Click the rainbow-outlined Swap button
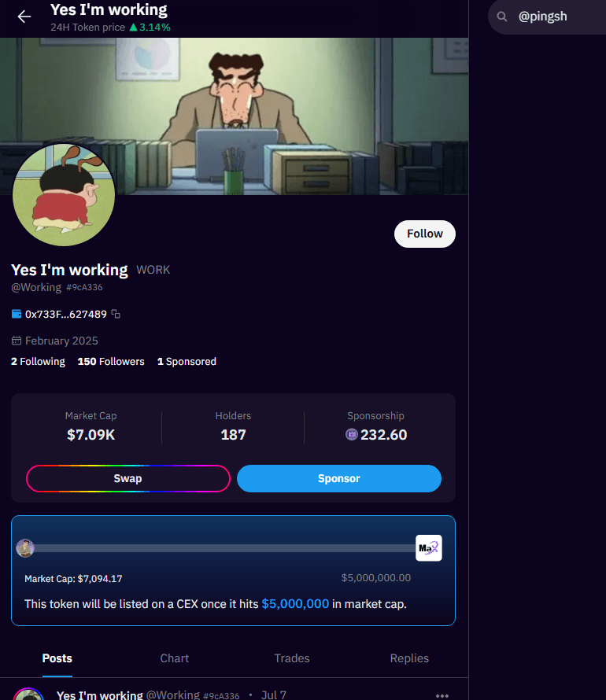 128,478
